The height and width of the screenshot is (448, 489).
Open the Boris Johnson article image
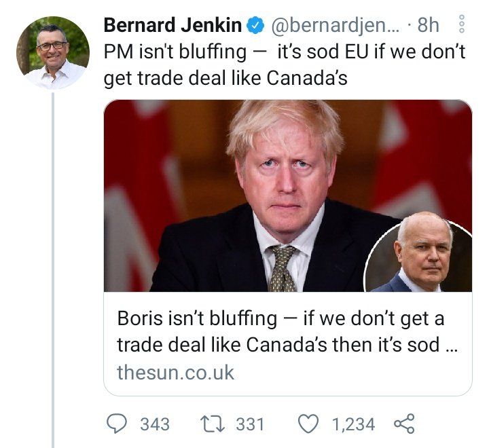point(288,195)
